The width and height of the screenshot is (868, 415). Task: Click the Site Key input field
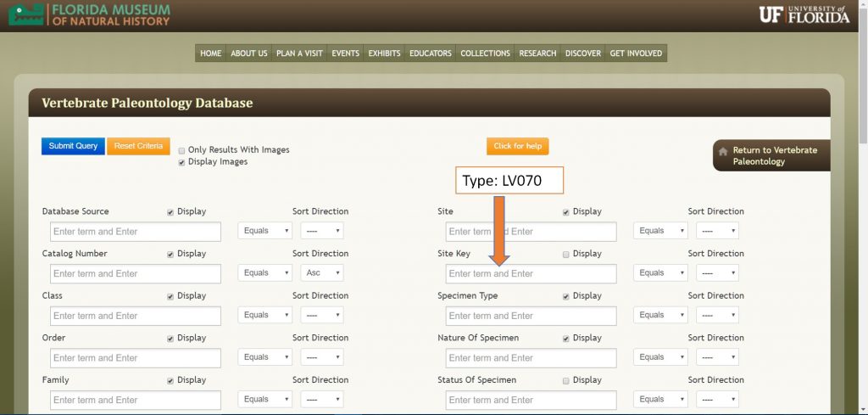(x=531, y=274)
